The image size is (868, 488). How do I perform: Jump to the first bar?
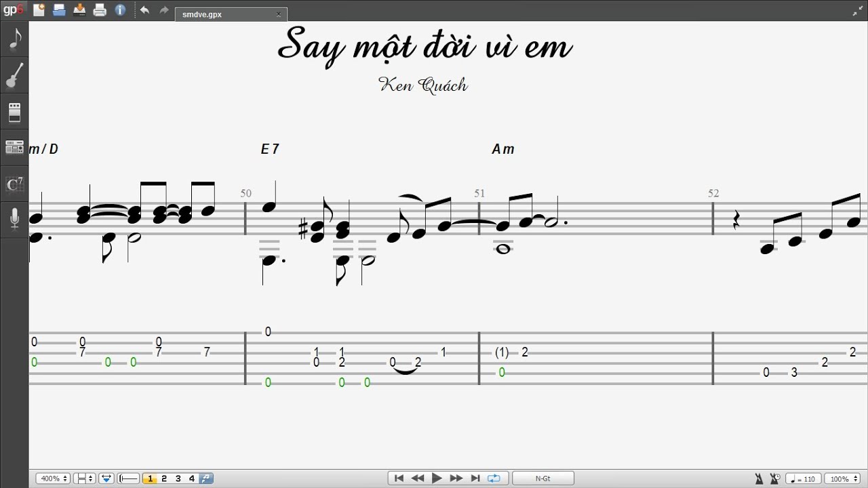click(x=399, y=479)
